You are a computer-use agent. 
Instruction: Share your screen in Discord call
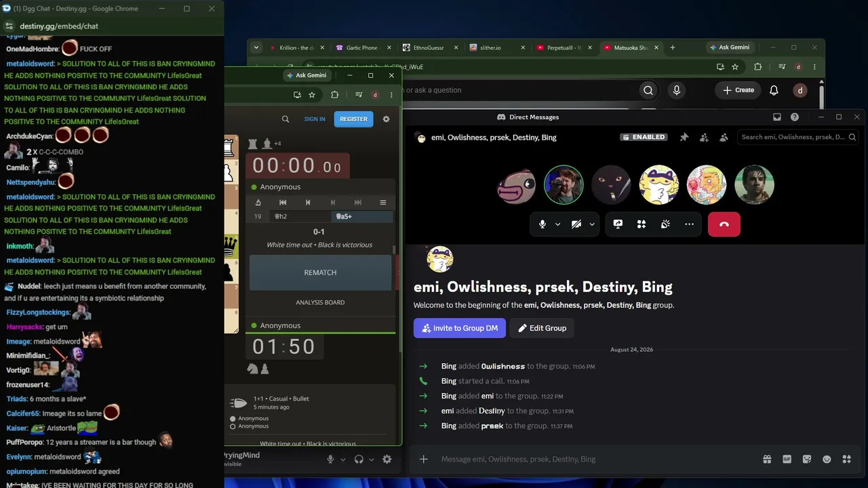618,224
